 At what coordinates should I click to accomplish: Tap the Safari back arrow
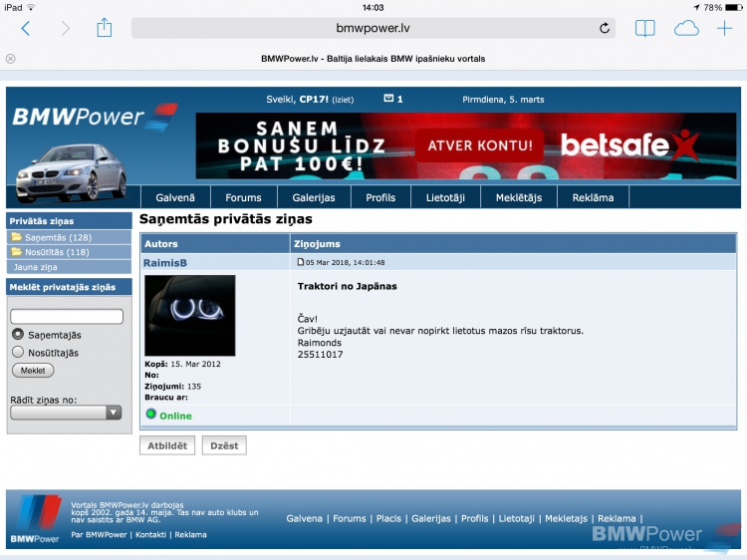(x=26, y=29)
